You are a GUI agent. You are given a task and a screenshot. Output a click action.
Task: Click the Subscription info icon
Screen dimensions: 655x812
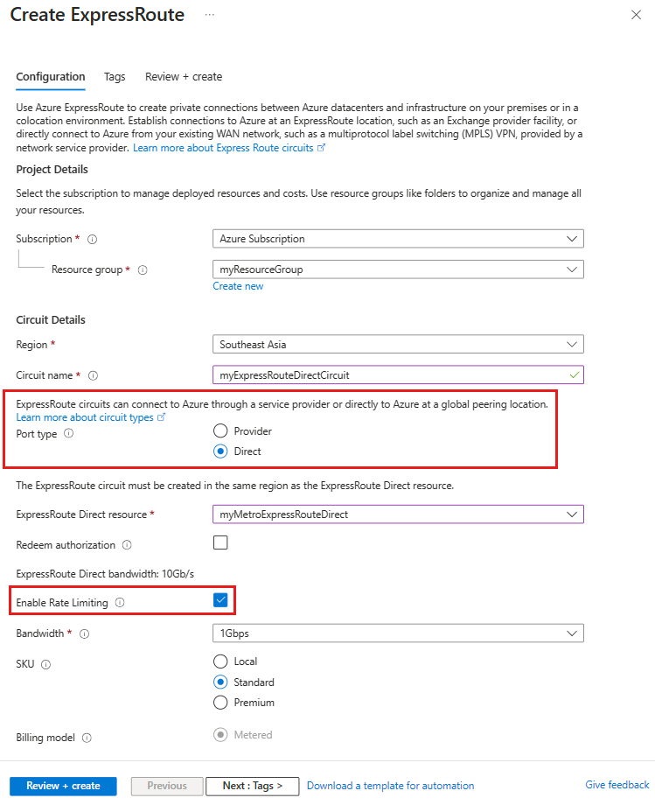pos(92,239)
